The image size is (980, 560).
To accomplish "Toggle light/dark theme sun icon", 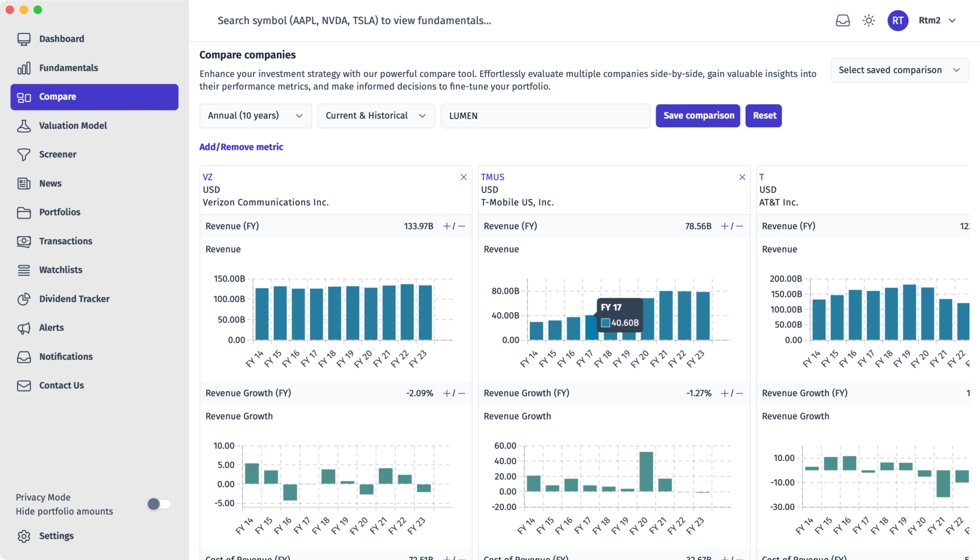I will [869, 21].
